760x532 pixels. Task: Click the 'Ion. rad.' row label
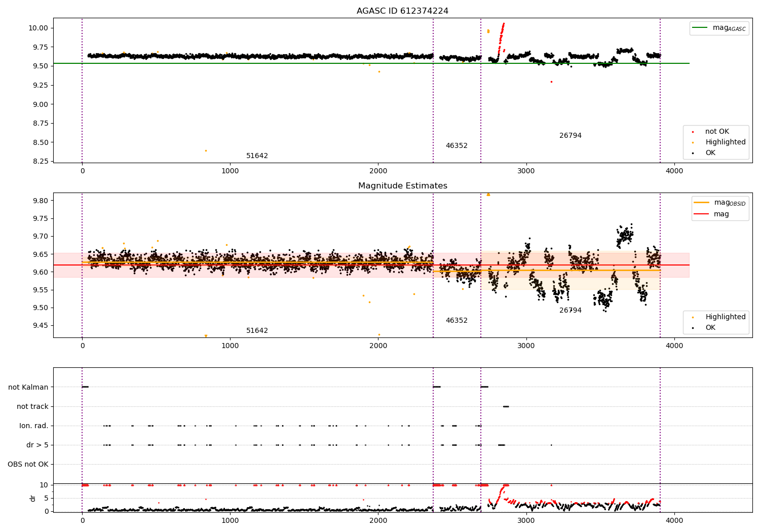pyautogui.click(x=34, y=426)
